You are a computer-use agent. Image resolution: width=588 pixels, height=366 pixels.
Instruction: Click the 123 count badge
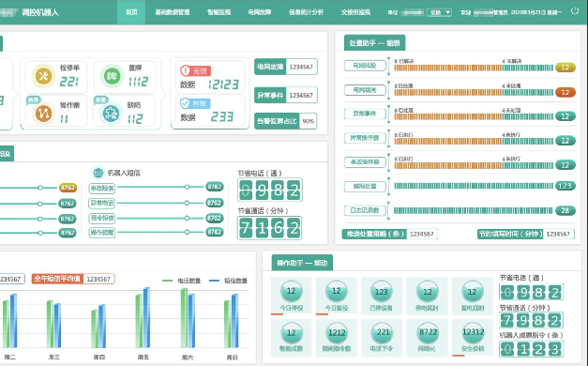[x=565, y=186]
